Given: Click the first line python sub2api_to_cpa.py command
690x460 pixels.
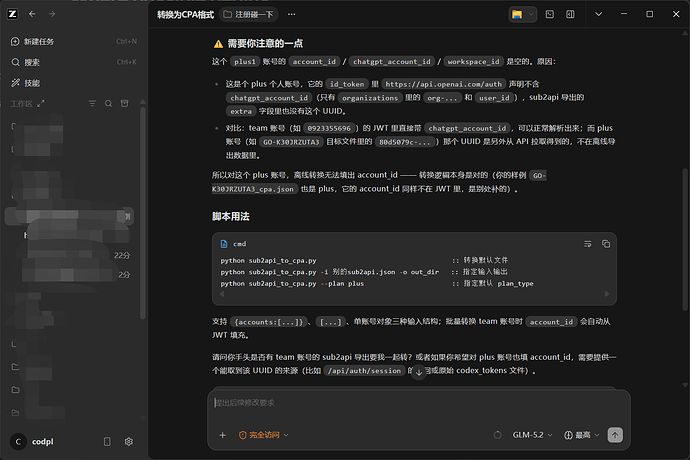Looking at the screenshot, I should pos(268,260).
